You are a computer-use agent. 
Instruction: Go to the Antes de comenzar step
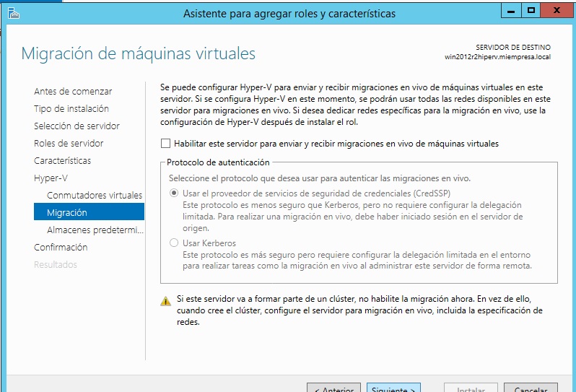73,92
